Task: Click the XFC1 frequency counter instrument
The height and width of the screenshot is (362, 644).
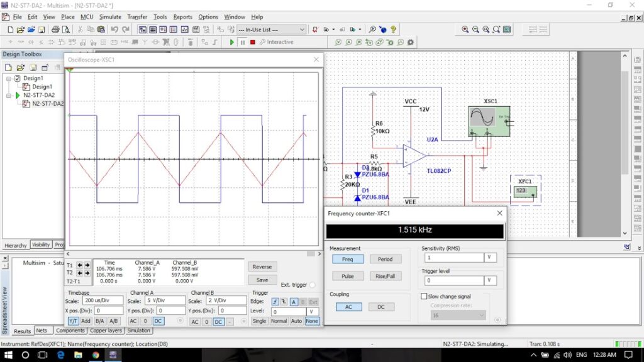Action: coord(525,191)
